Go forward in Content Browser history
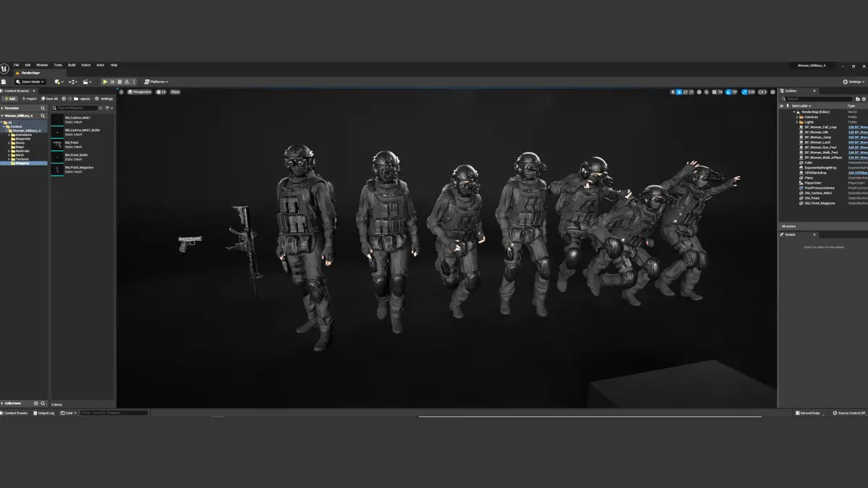 pyautogui.click(x=69, y=98)
